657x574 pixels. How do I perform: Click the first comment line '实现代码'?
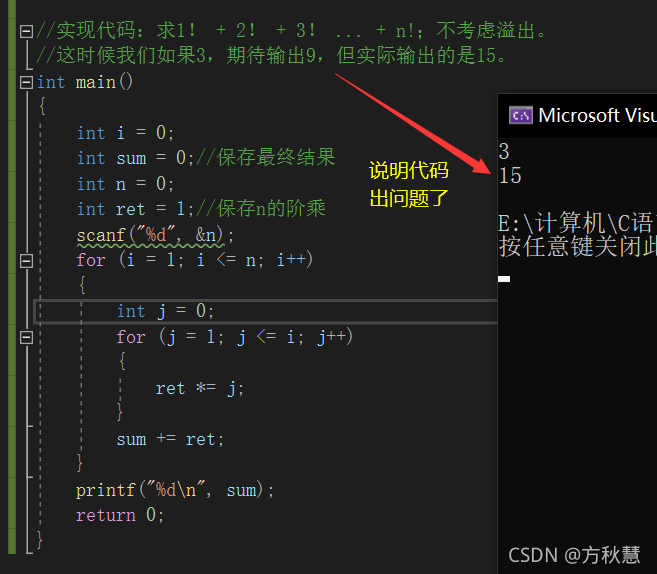(291, 31)
